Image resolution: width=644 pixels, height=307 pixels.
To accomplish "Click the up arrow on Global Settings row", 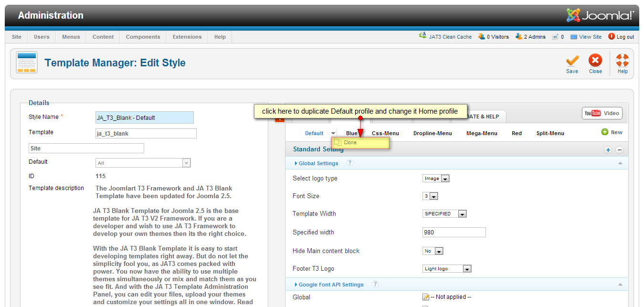I will [620, 163].
